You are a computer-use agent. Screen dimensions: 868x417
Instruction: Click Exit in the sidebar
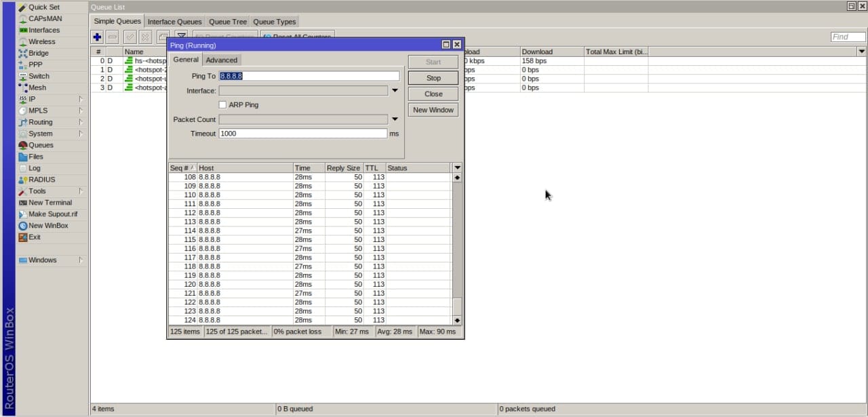tap(35, 237)
